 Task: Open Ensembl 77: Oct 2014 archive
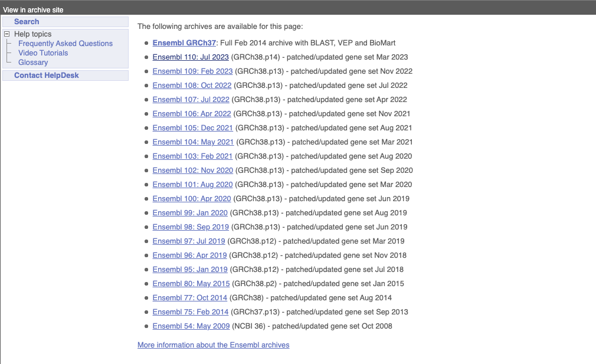(189, 298)
